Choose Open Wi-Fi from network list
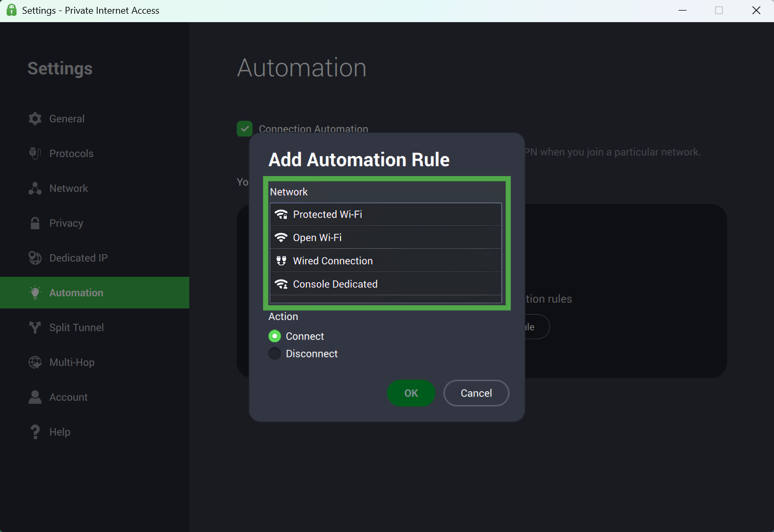The height and width of the screenshot is (532, 774). (x=385, y=237)
